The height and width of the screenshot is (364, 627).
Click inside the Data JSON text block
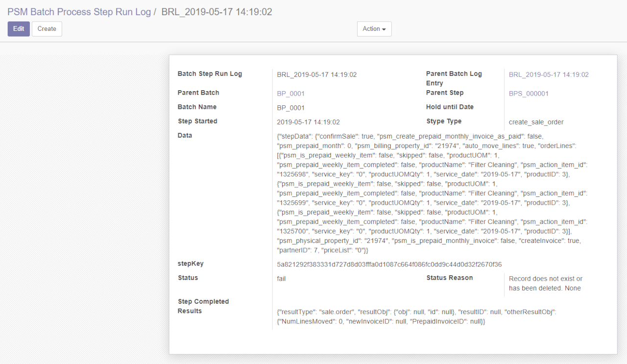pos(431,193)
